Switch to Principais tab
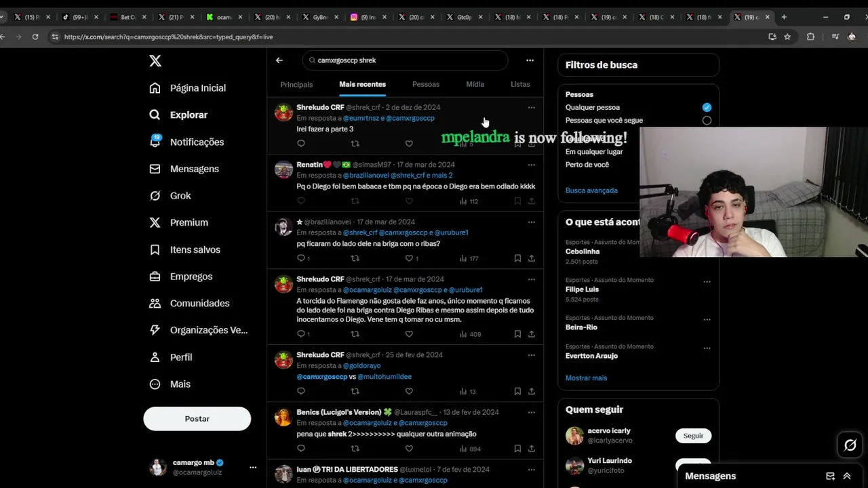Screen dimensions: 868x488 [296, 85]
